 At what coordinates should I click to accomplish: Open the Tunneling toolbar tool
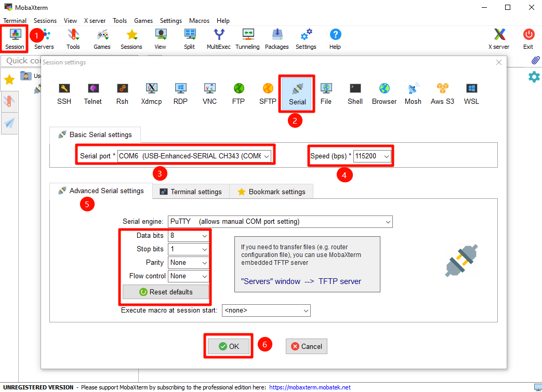tap(247, 39)
